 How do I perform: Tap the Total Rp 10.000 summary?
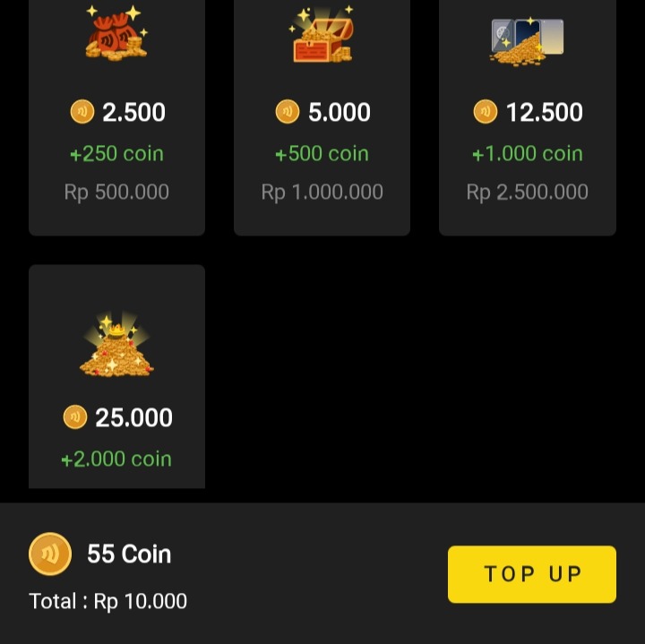pyautogui.click(x=108, y=601)
